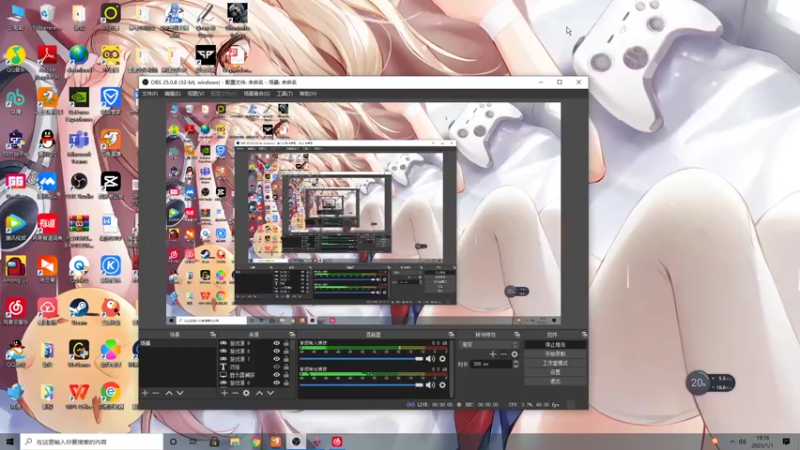Pop out the Scene Transitions dock panel
This screenshot has height=450, width=800.
coord(517,335)
